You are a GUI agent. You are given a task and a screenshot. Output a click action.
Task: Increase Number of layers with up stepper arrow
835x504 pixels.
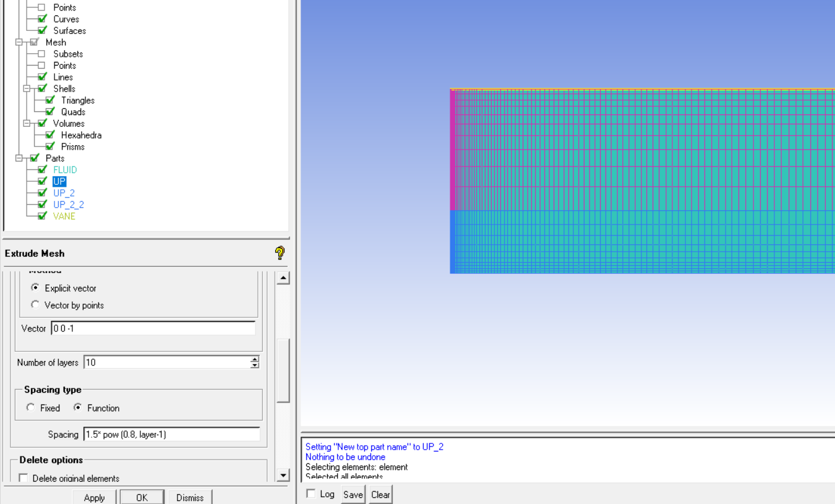254,359
